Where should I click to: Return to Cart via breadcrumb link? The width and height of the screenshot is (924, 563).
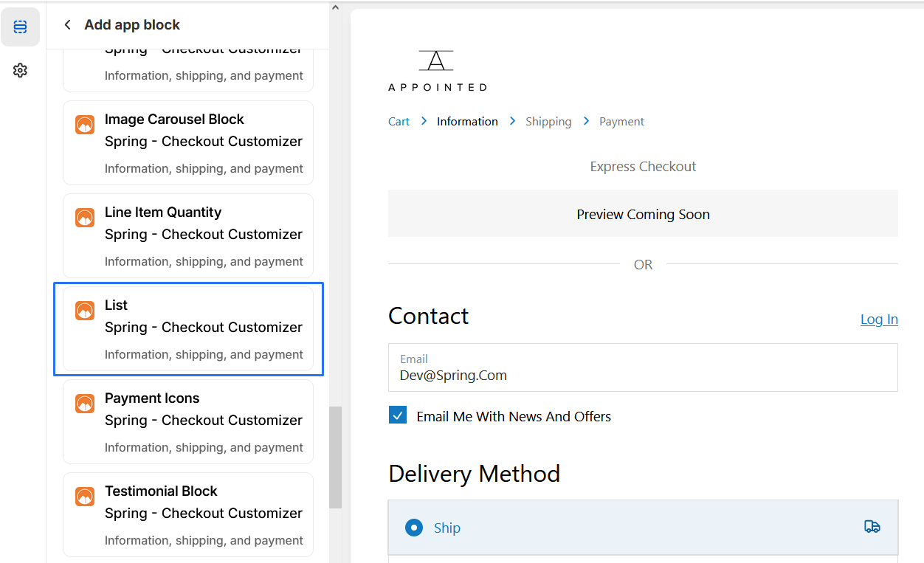(x=399, y=121)
